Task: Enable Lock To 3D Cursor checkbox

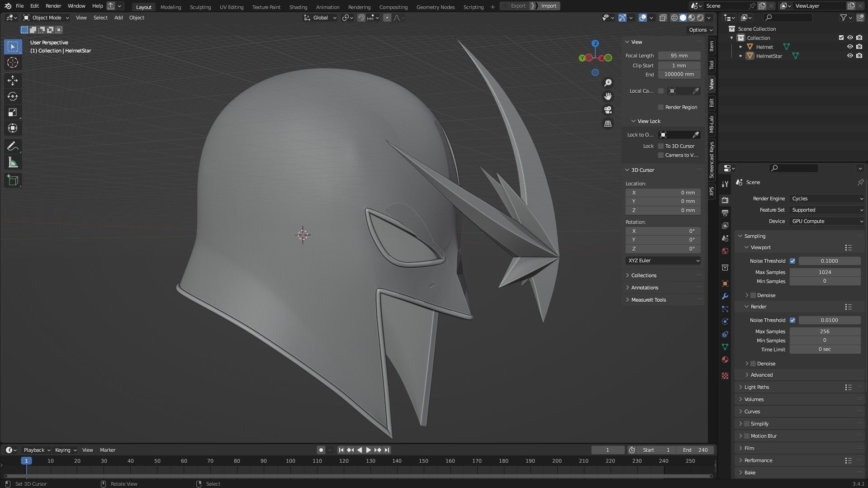Action: [x=661, y=146]
